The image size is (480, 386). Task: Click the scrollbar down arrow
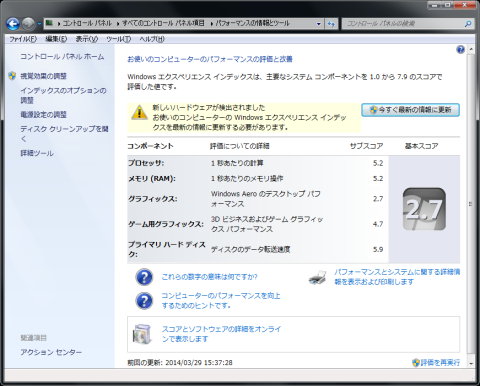click(x=471, y=363)
